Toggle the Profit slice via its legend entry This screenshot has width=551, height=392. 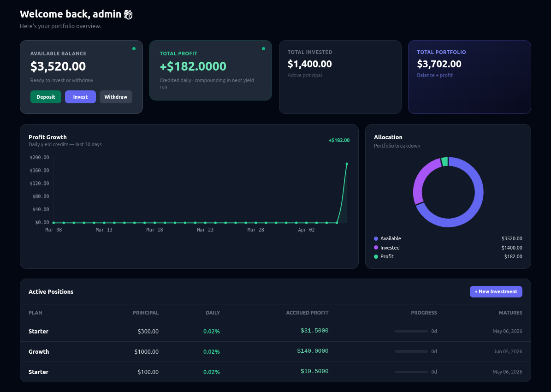coord(387,256)
